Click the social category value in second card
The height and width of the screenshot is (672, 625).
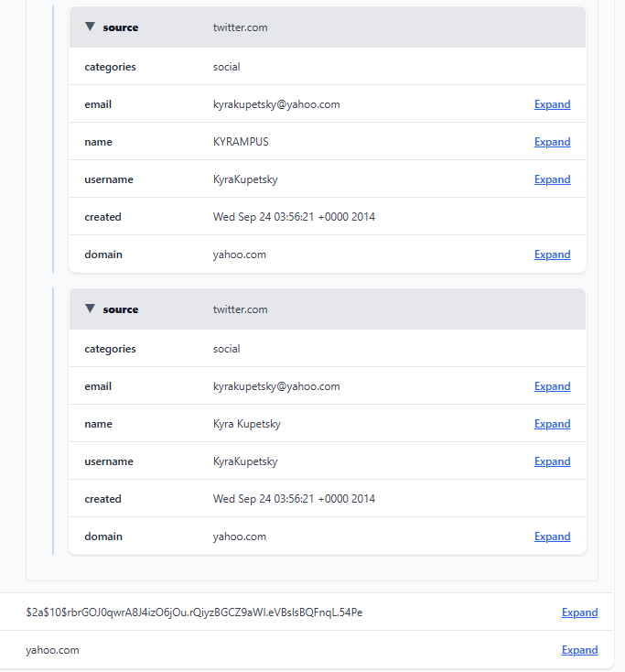click(x=226, y=349)
